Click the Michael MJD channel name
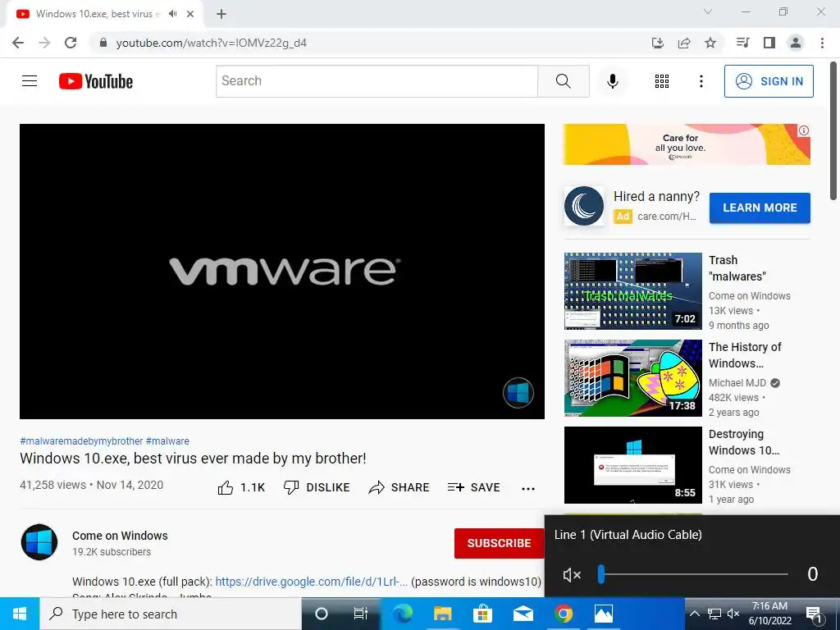Screen dimensions: 840x630 click(737, 382)
